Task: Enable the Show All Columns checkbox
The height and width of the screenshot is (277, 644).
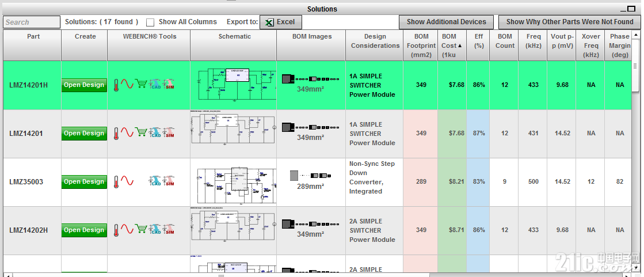Action: pos(150,22)
